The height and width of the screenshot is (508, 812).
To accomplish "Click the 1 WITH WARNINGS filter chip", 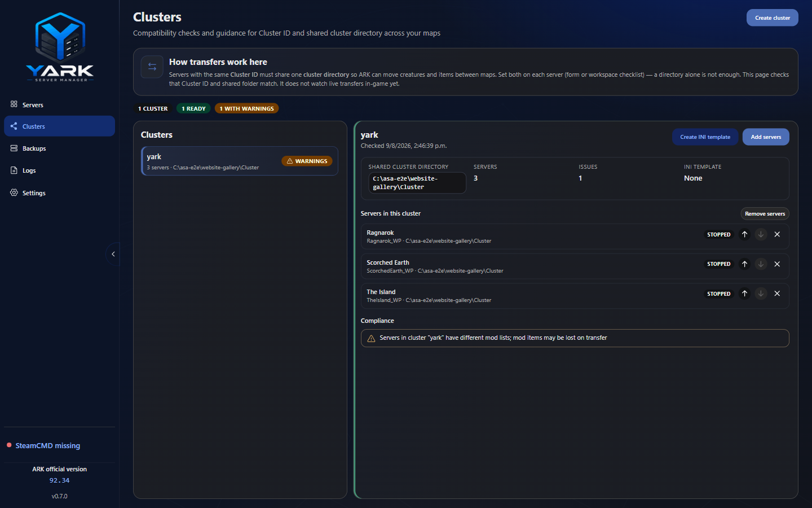I will tap(246, 108).
